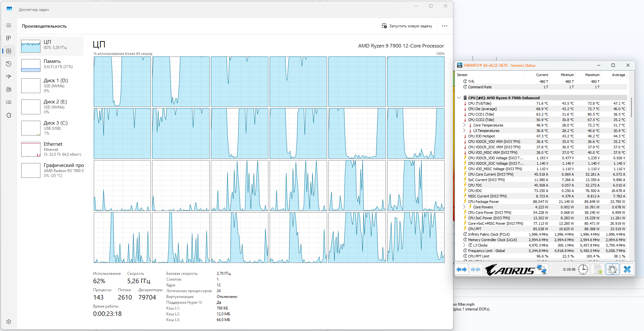Click HWiNFO clock reset timer button
The image size is (644, 331).
click(x=583, y=269)
